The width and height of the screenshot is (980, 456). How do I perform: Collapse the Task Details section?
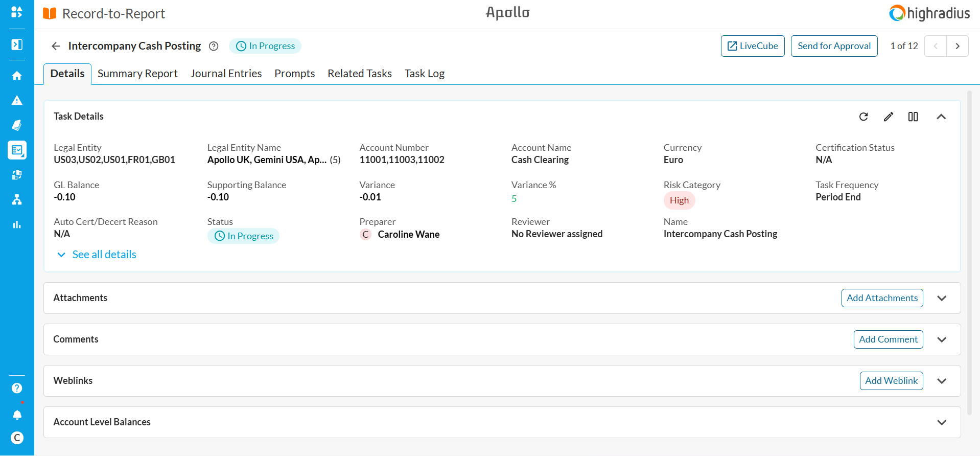(x=941, y=117)
